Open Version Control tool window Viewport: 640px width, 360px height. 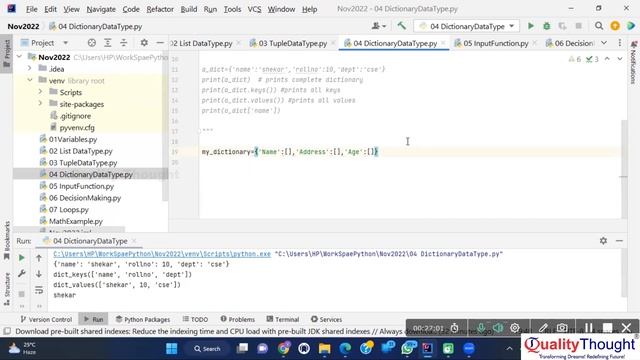point(46,319)
